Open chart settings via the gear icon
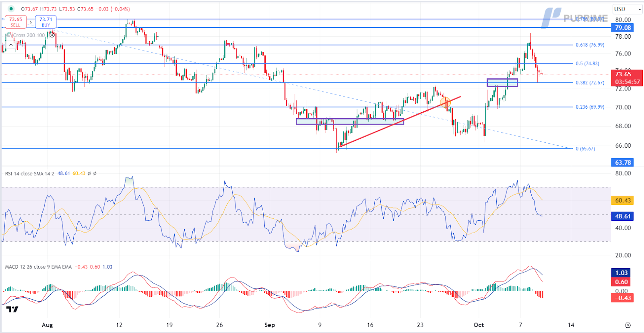Screen dimensions: 644x333 click(x=627, y=325)
